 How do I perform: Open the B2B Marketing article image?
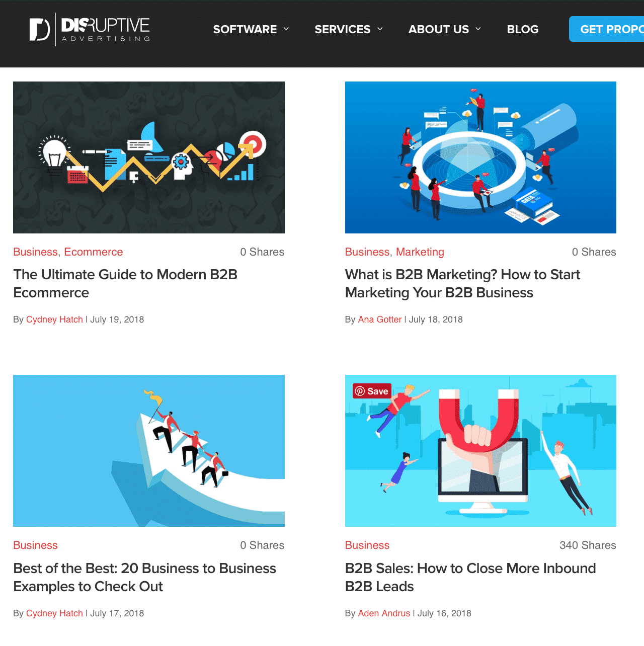tap(480, 157)
